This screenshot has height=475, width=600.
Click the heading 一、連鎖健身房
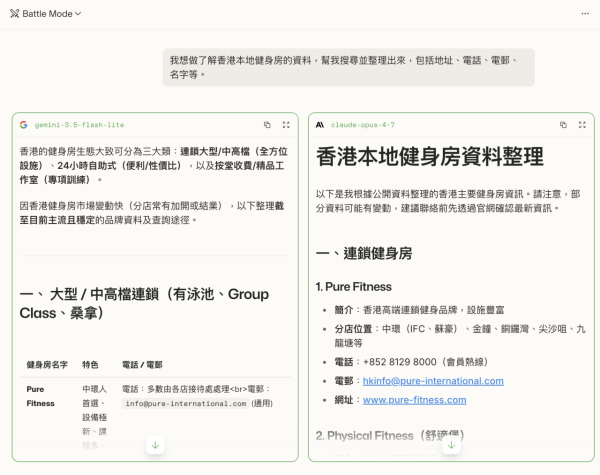(364, 253)
